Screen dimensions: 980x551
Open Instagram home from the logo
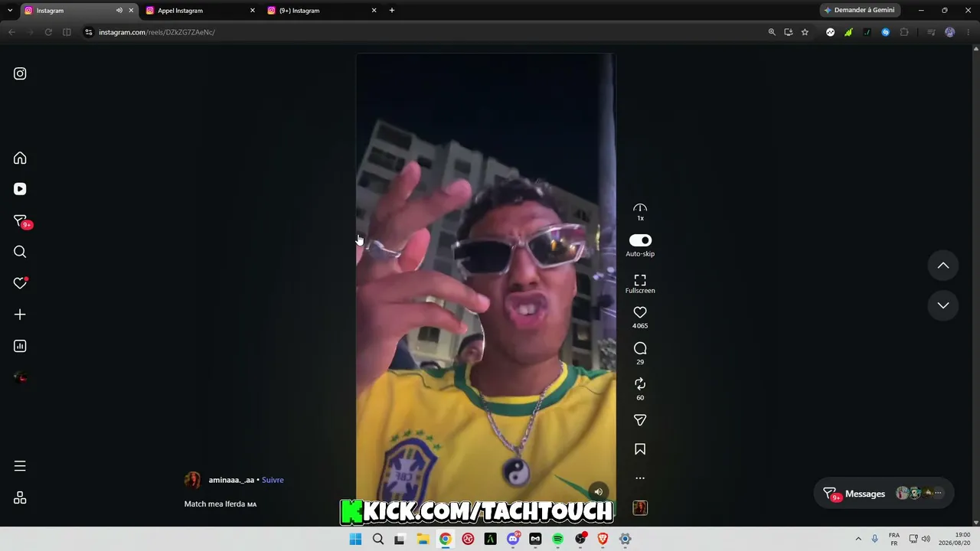pos(20,73)
